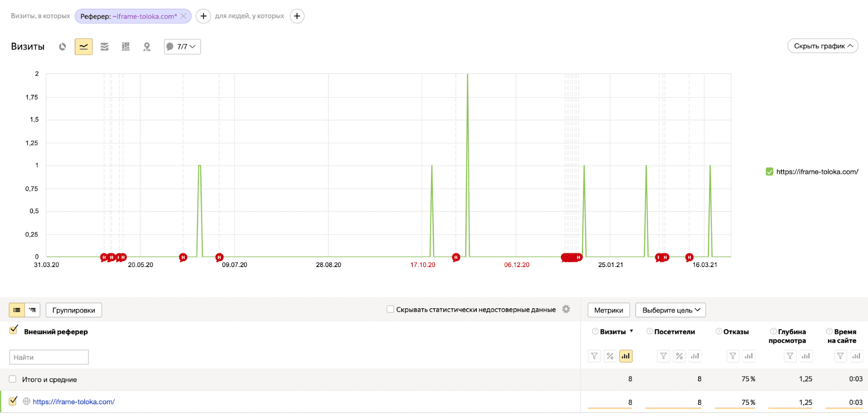
Task: Open the map view pin icon
Action: click(x=147, y=46)
